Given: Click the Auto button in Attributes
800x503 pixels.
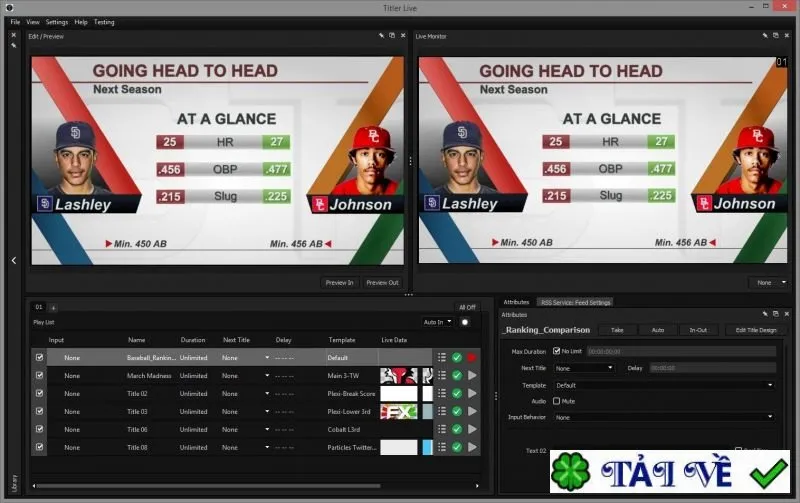Looking at the screenshot, I should click(658, 330).
